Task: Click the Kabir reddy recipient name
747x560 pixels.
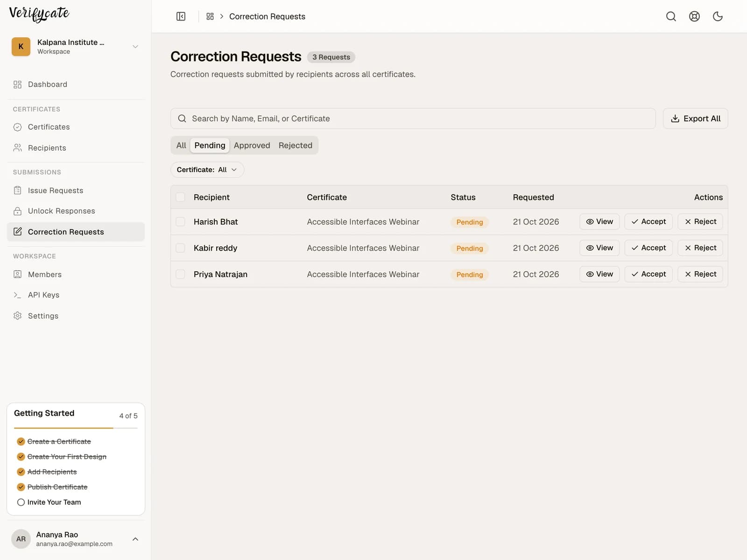Action: (215, 248)
